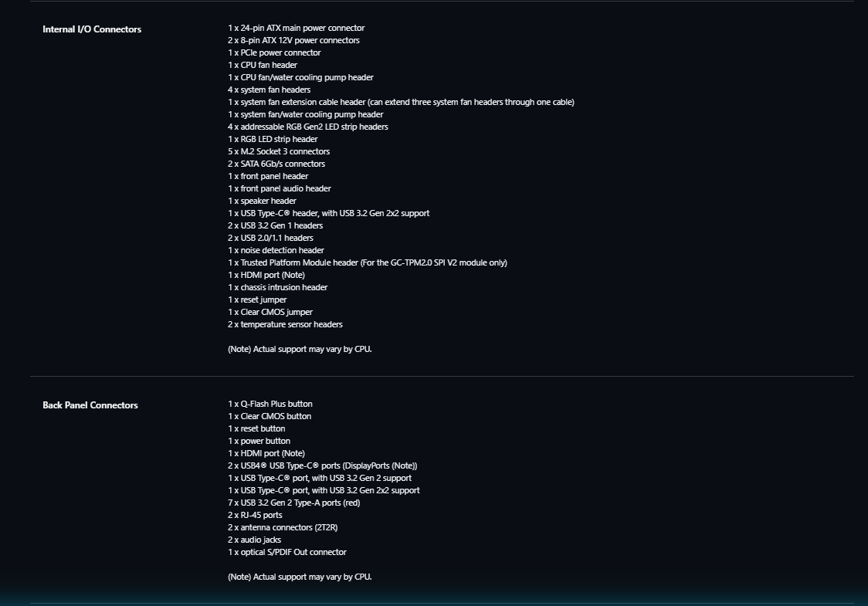This screenshot has width=868, height=606.
Task: Click the 24-pin ATX main power connector line
Action: coord(297,29)
